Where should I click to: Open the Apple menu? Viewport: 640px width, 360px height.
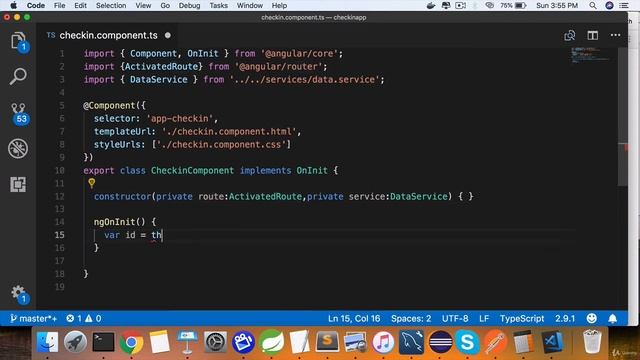13,5
